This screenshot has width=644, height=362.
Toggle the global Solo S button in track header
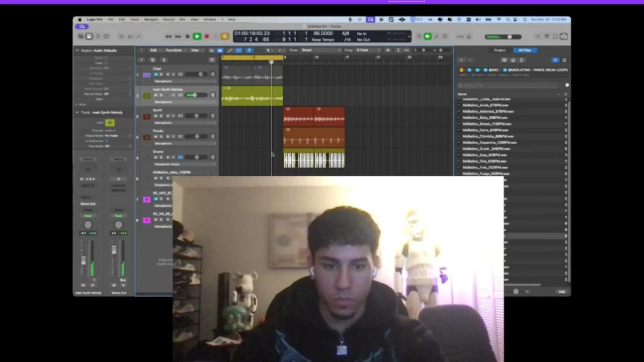click(164, 60)
